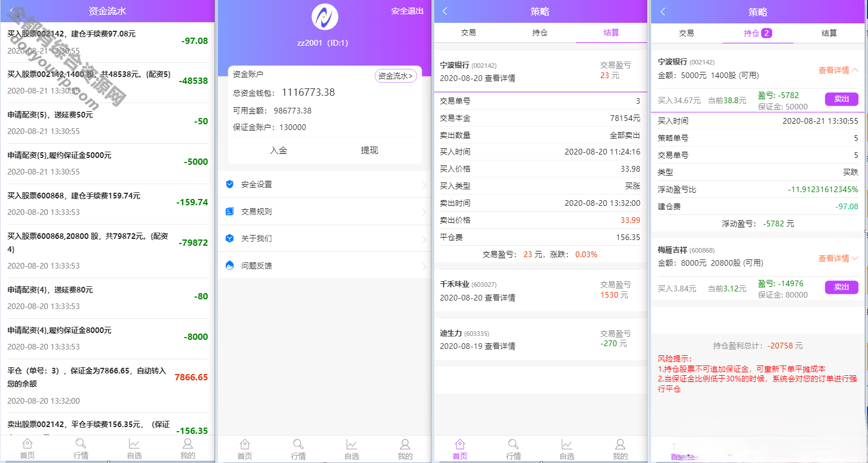
Task: Tap 自选 chart icon on zz2001 account screen
Action: [x=352, y=444]
